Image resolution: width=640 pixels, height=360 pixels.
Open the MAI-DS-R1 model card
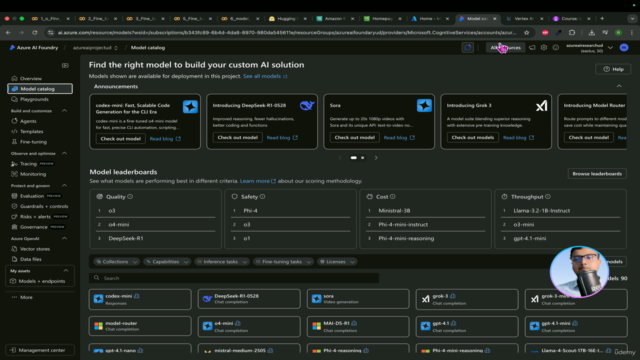(358, 327)
